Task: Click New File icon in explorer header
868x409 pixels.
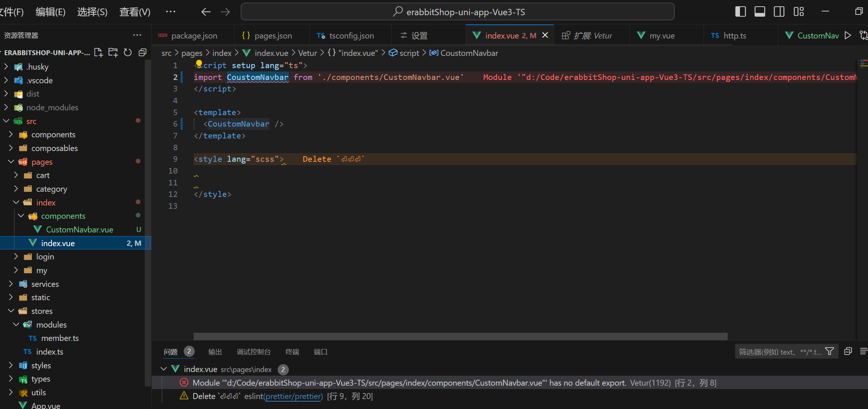Action: coord(99,53)
